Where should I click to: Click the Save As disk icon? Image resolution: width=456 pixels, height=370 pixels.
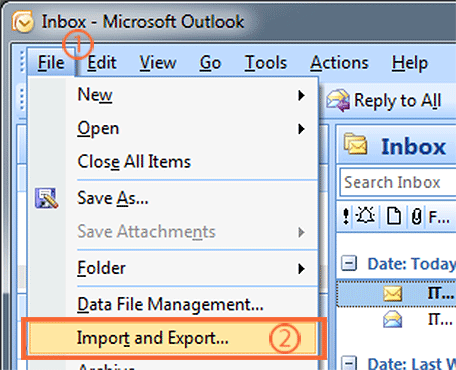tap(46, 198)
